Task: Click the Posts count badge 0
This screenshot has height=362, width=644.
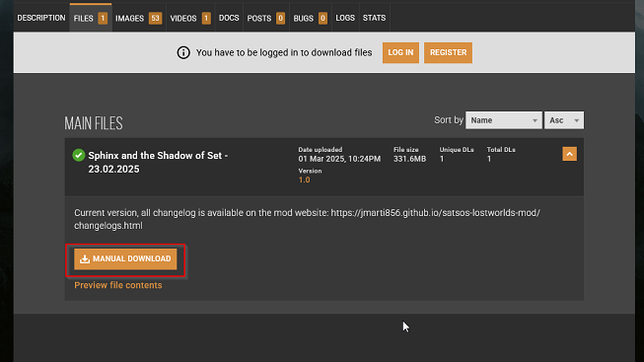Action: click(x=280, y=18)
